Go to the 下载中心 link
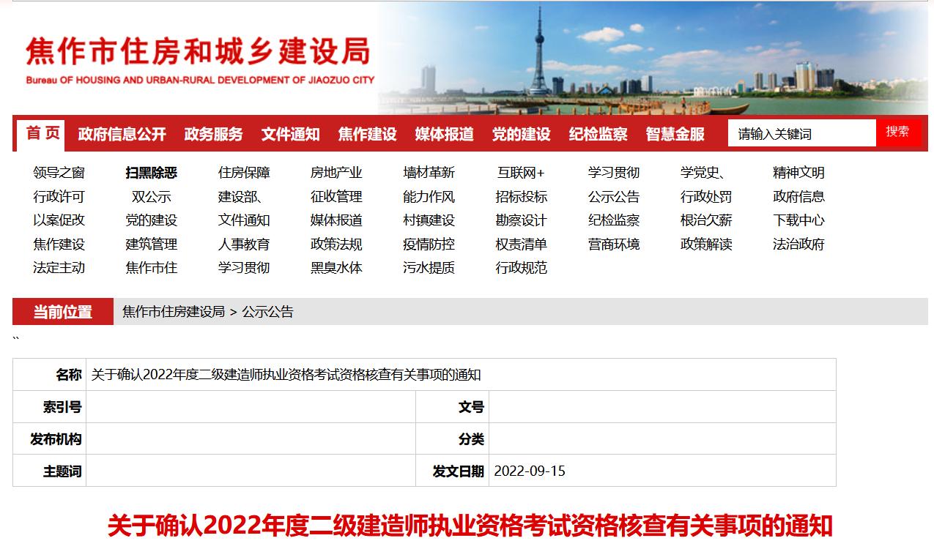This screenshot has height=560, width=934. coord(798,220)
